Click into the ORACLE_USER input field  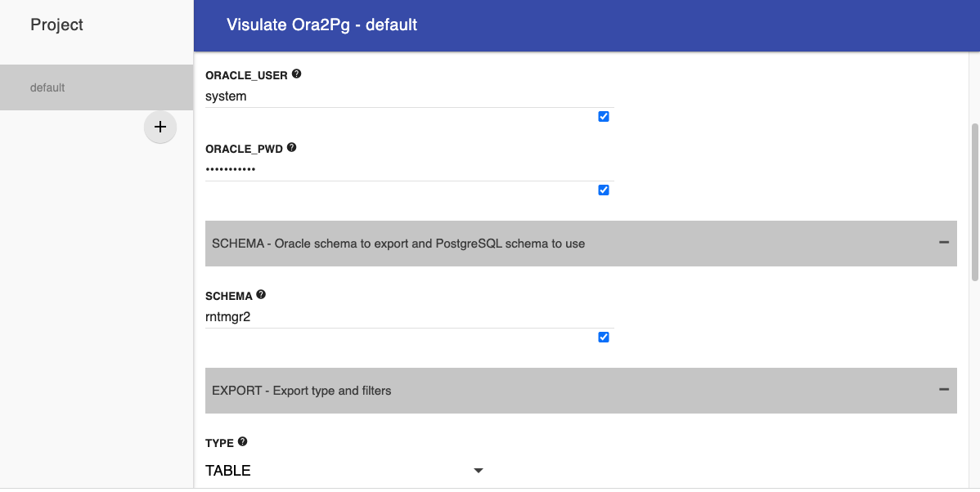(409, 96)
